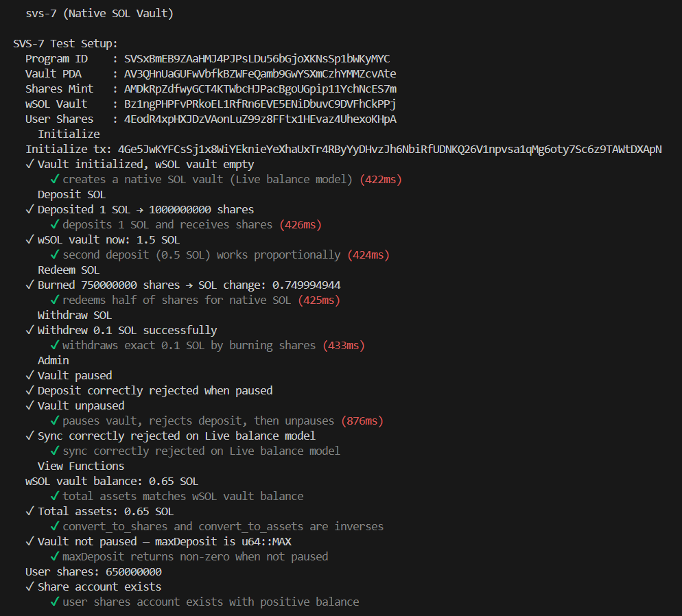This screenshot has height=616, width=682.
Task: Click 'wSOL vault balance: 0.65 SOL' line
Action: pyautogui.click(x=112, y=482)
